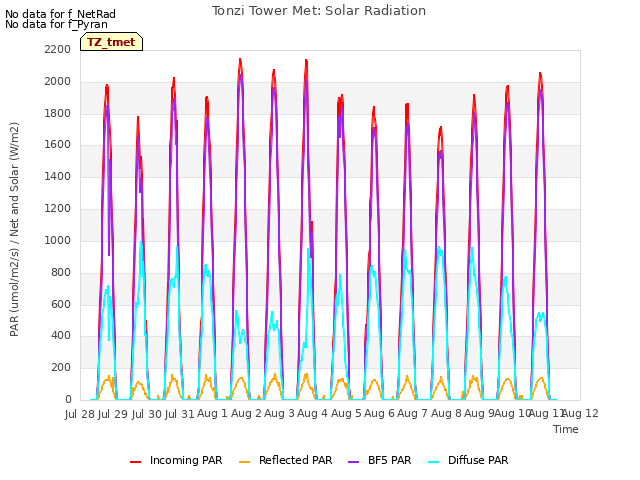Click the BF5 PAR purple legend swatch
This screenshot has height=480, width=640.
coord(353,461)
